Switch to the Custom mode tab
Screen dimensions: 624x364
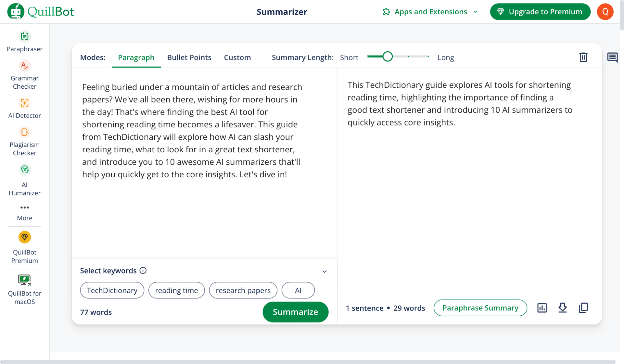click(237, 57)
